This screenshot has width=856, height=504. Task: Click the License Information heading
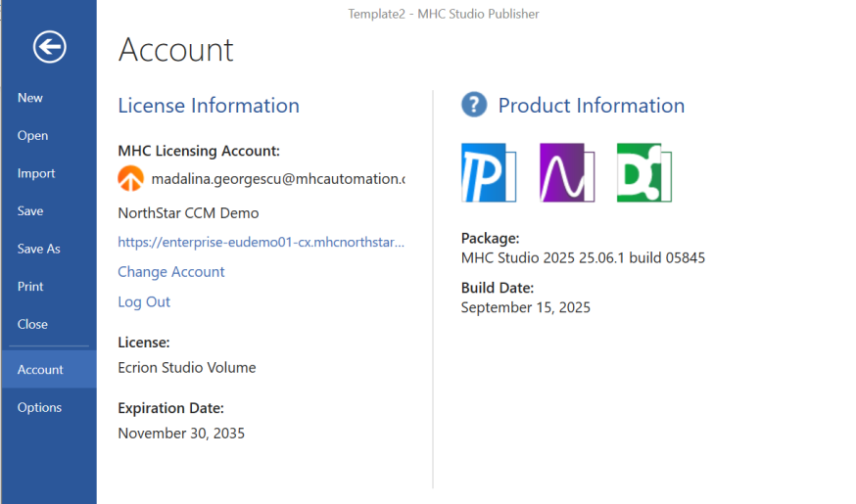coord(209,106)
